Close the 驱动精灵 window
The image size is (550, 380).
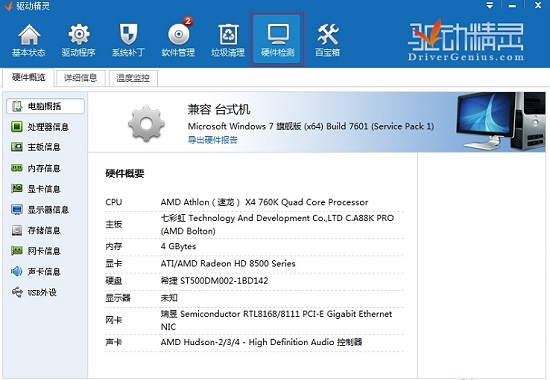click(538, 5)
